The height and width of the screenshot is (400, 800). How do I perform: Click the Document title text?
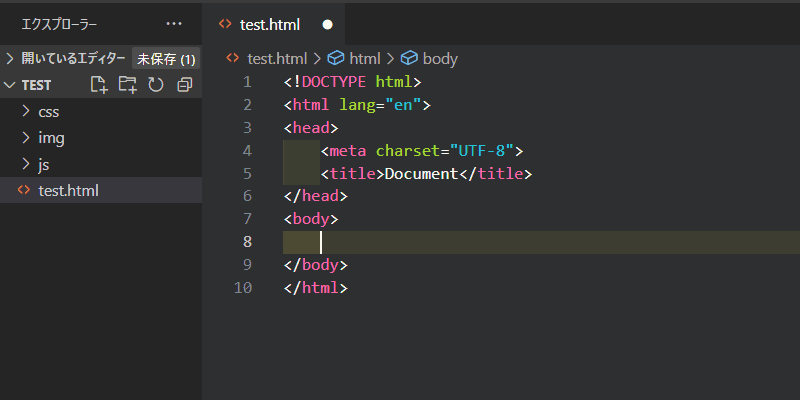coord(421,174)
